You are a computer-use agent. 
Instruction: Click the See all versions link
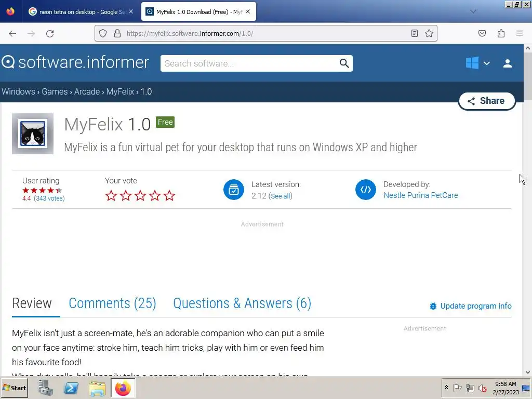[280, 196]
